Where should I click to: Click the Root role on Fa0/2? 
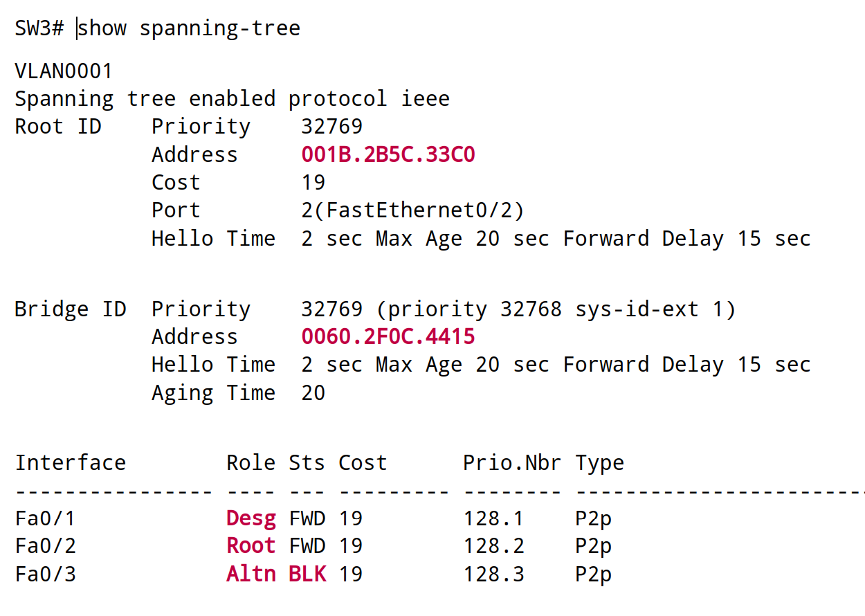(251, 545)
